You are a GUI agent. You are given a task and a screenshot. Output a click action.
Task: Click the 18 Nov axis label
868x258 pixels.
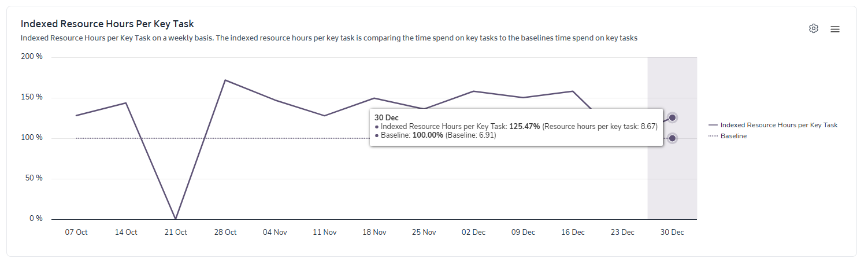(374, 232)
